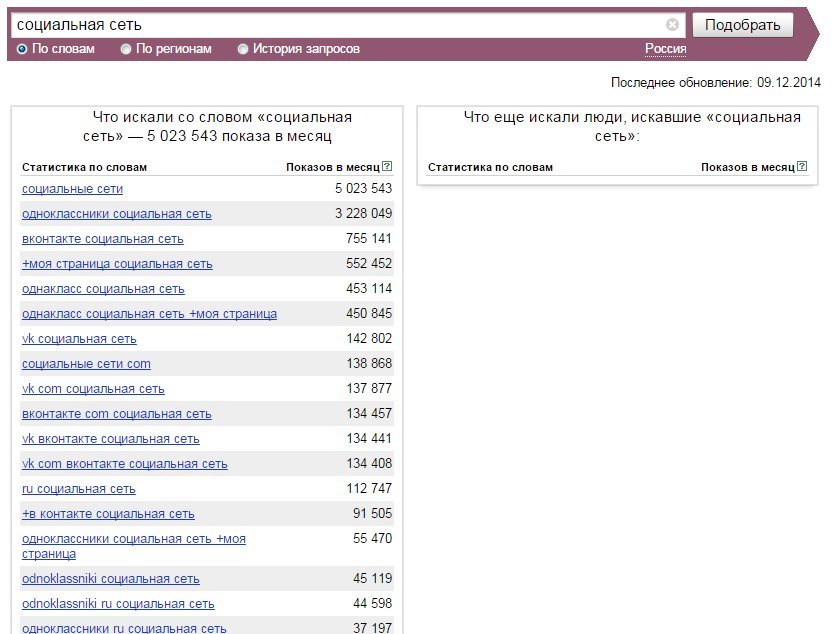This screenshot has width=833, height=634.
Task: Click the 453 114 impressions value
Action: [x=369, y=288]
